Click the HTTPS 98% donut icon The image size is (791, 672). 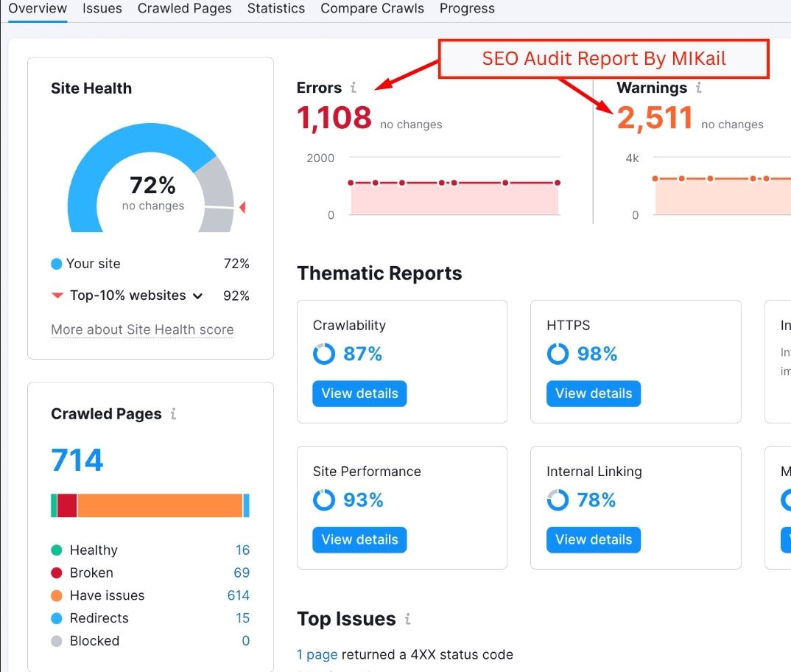558,354
